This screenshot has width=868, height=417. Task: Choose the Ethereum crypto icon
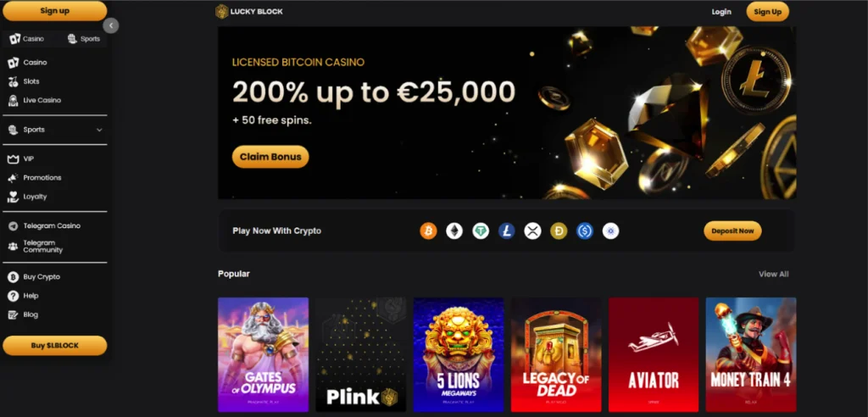click(x=454, y=231)
